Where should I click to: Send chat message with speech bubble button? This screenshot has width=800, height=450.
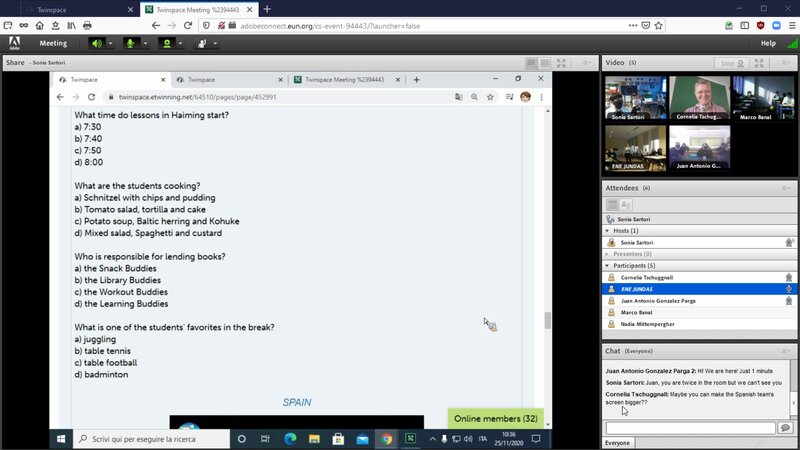[x=785, y=428]
